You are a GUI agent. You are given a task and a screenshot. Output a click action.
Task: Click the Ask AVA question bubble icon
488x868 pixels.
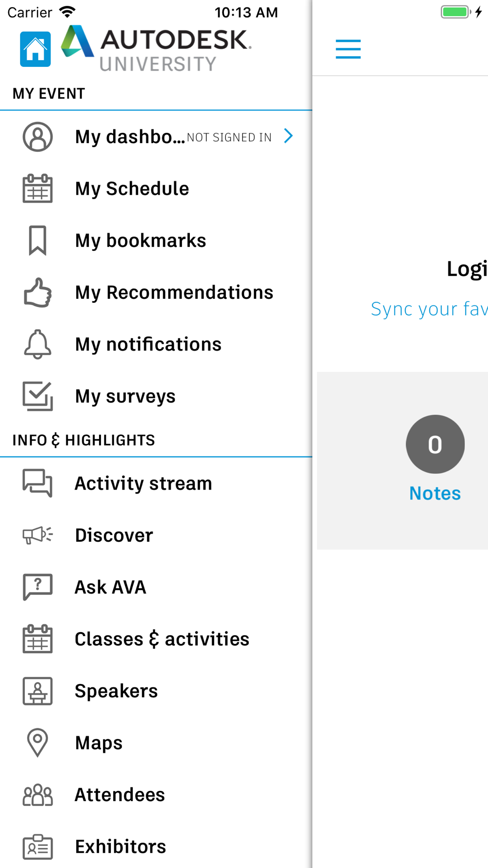(38, 587)
